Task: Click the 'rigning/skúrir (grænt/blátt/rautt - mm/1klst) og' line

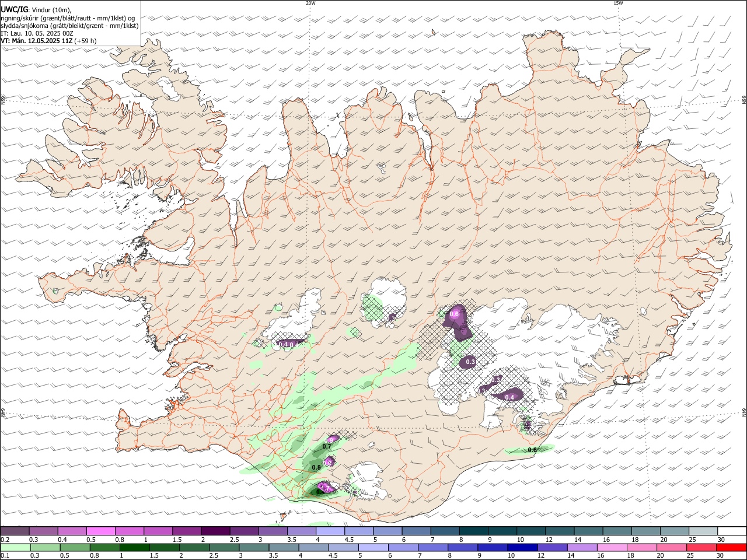Action: click(x=68, y=18)
